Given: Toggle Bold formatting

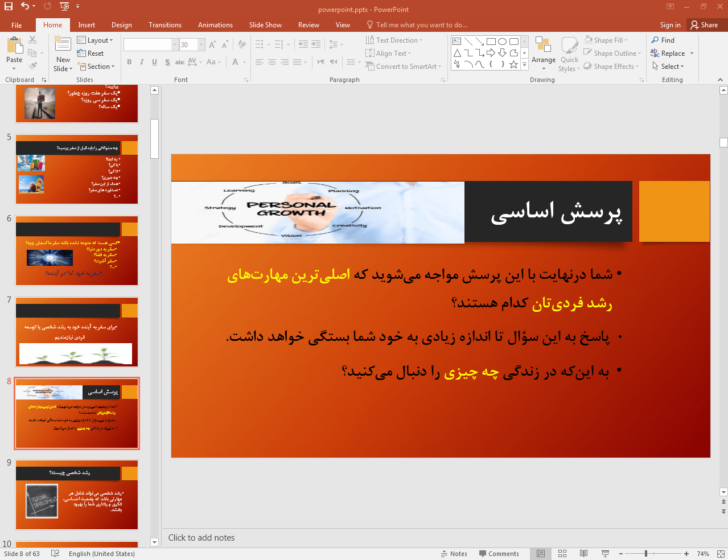Looking at the screenshot, I should (x=129, y=62).
